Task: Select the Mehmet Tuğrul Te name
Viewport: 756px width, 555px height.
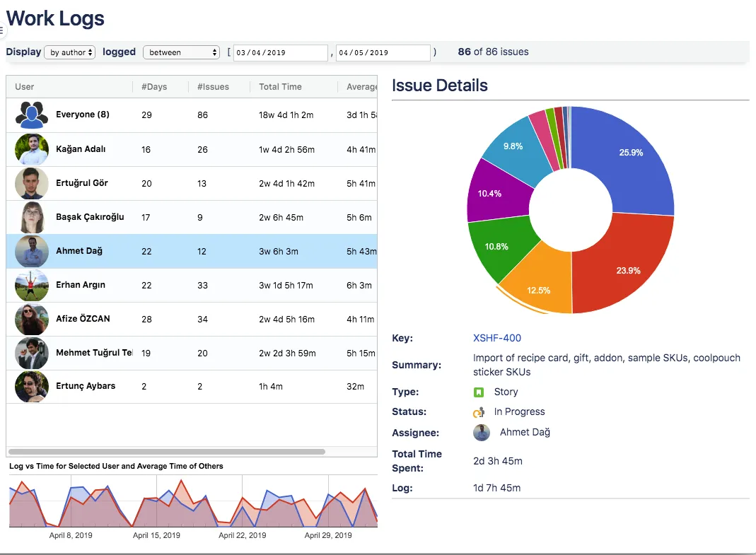Action: [94, 353]
